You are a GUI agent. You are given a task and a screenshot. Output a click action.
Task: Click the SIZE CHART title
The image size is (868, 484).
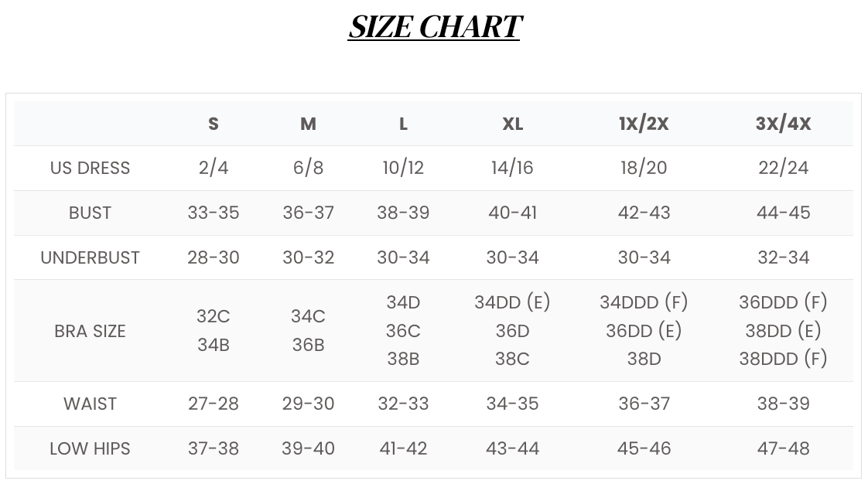(434, 27)
